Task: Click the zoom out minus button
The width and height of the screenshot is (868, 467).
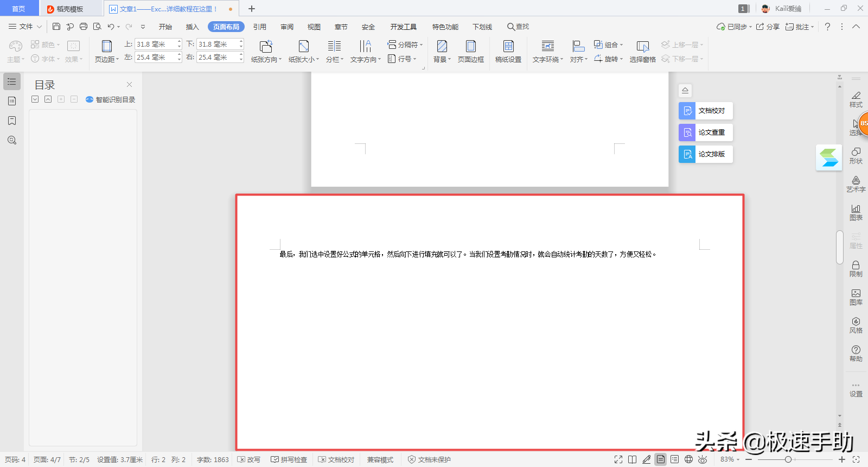Action: (x=749, y=459)
